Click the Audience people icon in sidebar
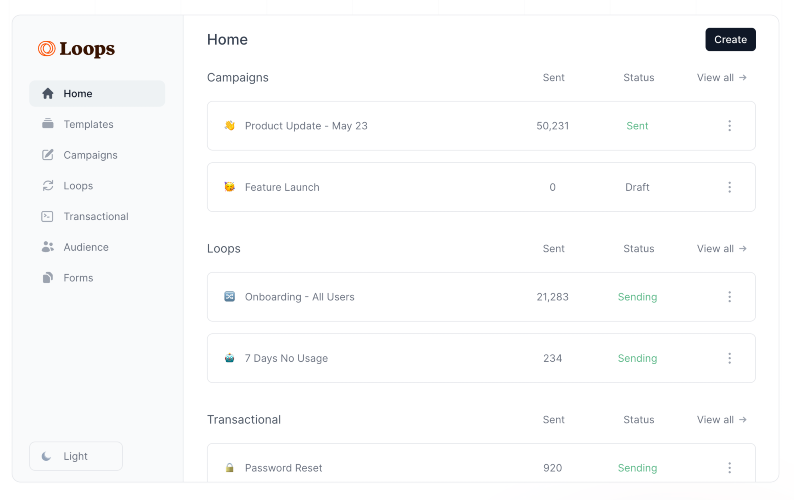 48,247
